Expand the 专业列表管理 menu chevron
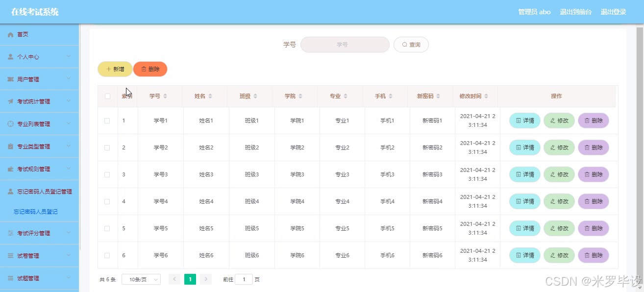The height and width of the screenshot is (292, 644). [69, 123]
